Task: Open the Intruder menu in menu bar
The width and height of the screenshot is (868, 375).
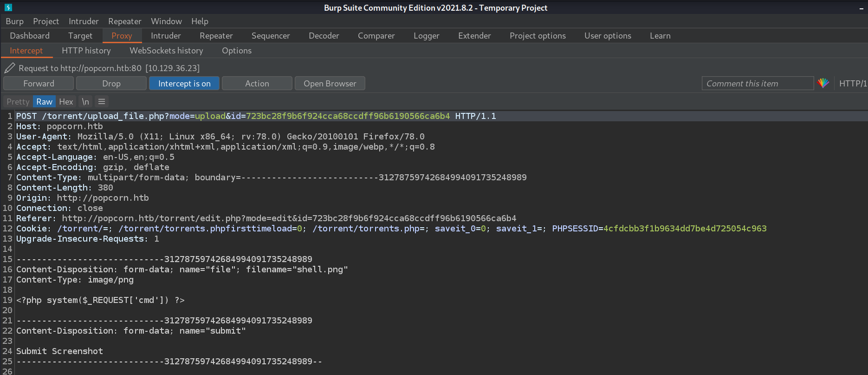Action: point(84,21)
